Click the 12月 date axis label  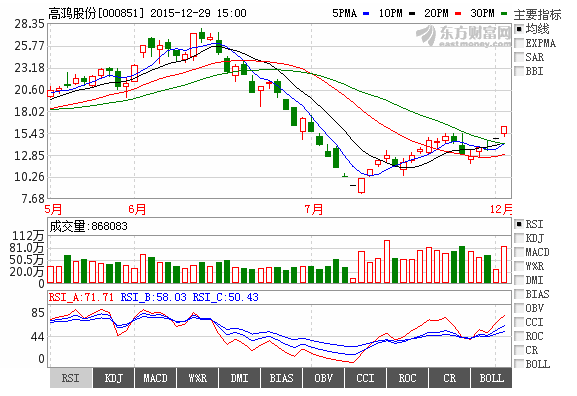[x=501, y=209]
